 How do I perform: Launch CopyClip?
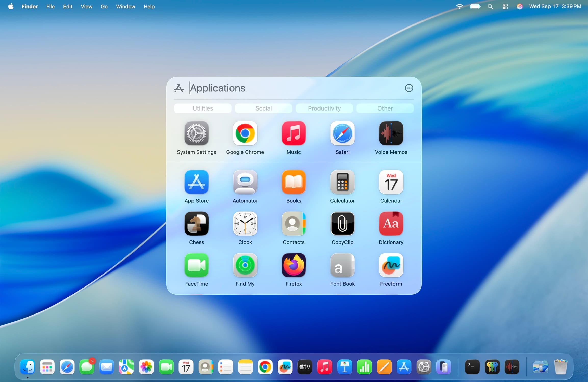tap(342, 224)
